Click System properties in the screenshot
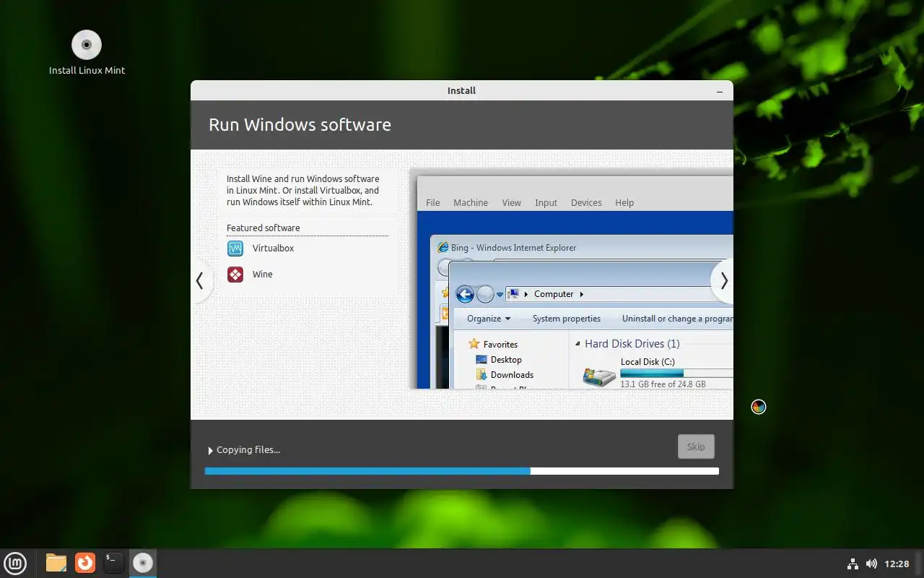 pyautogui.click(x=567, y=319)
